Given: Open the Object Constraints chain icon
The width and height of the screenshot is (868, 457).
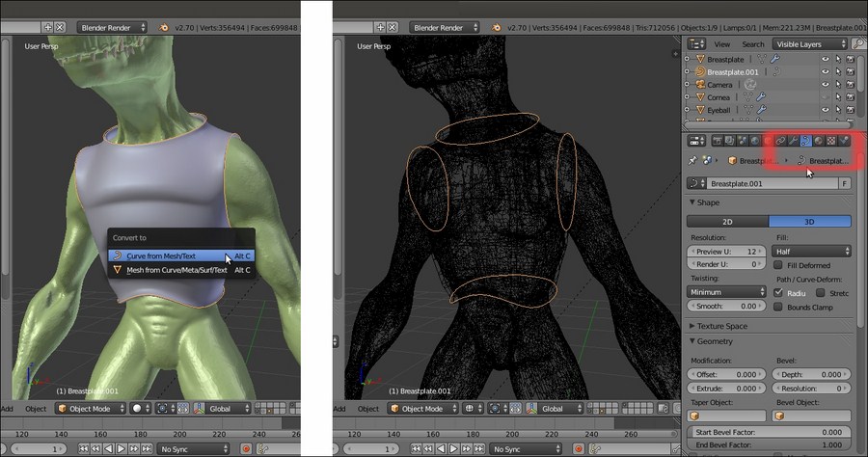Looking at the screenshot, I should click(x=781, y=141).
